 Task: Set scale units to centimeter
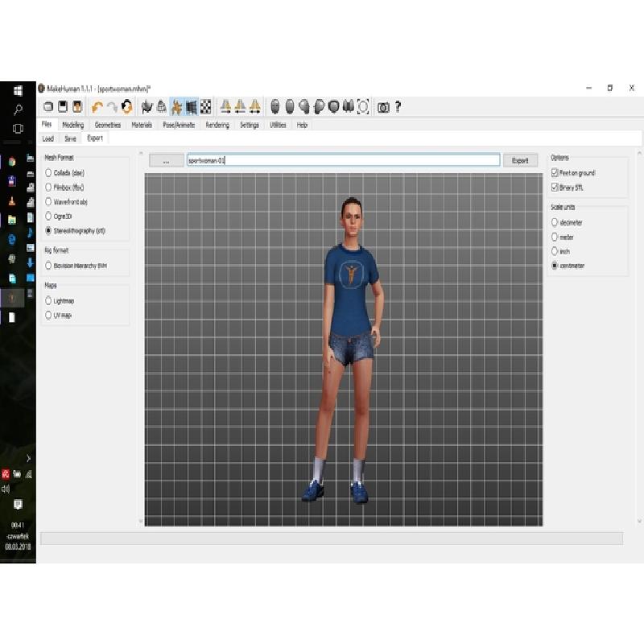coord(568,266)
